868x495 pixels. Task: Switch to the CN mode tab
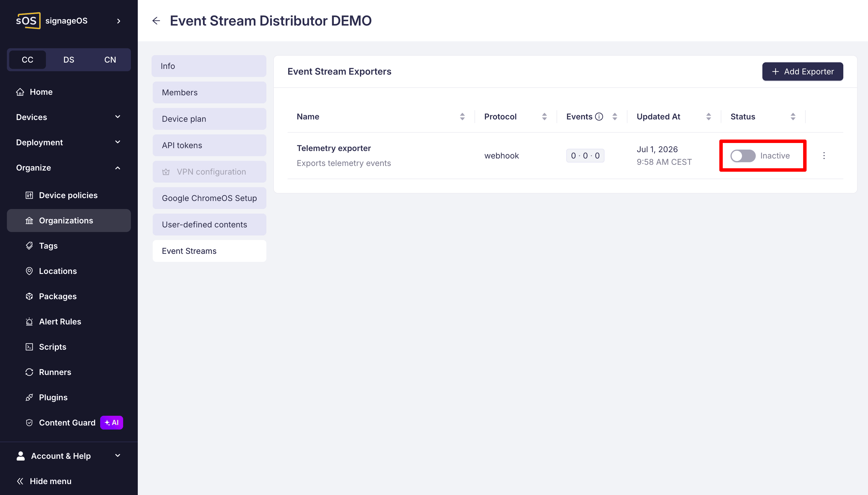(x=110, y=59)
